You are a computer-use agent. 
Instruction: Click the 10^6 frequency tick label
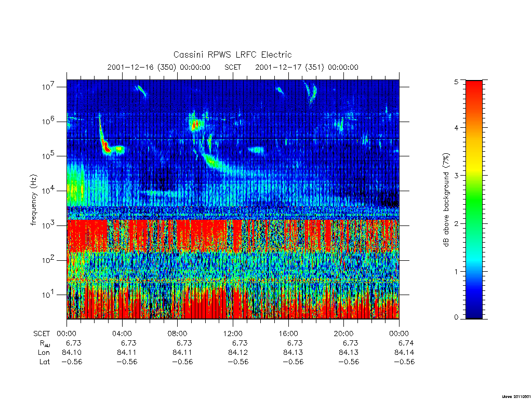(x=49, y=122)
